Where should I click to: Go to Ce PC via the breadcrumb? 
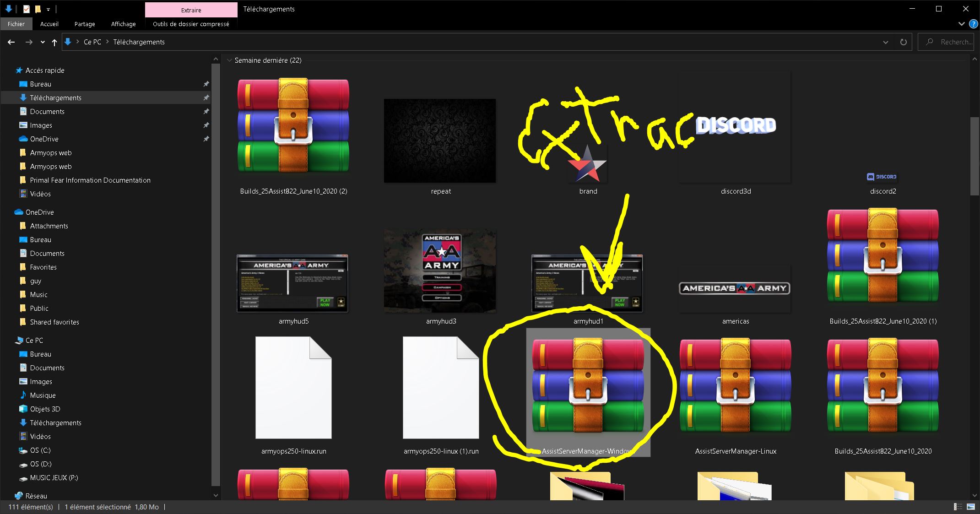(x=92, y=42)
